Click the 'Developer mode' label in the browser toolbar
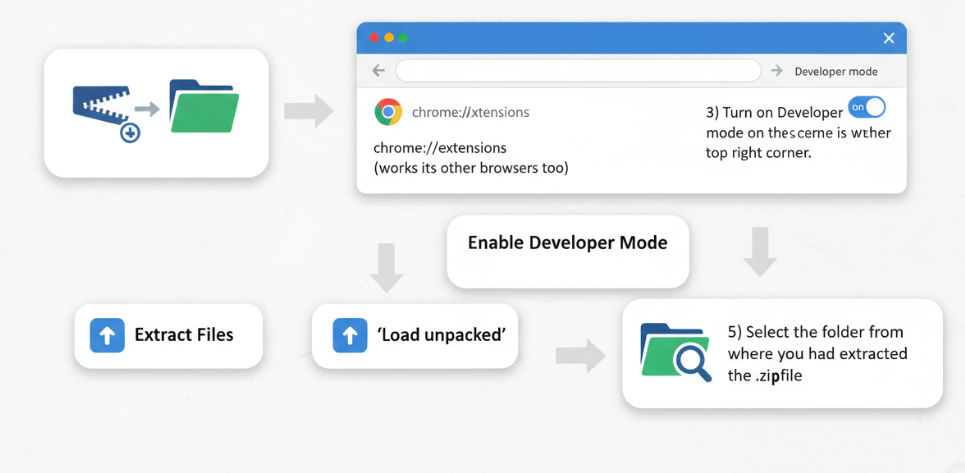965x473 pixels. point(835,72)
